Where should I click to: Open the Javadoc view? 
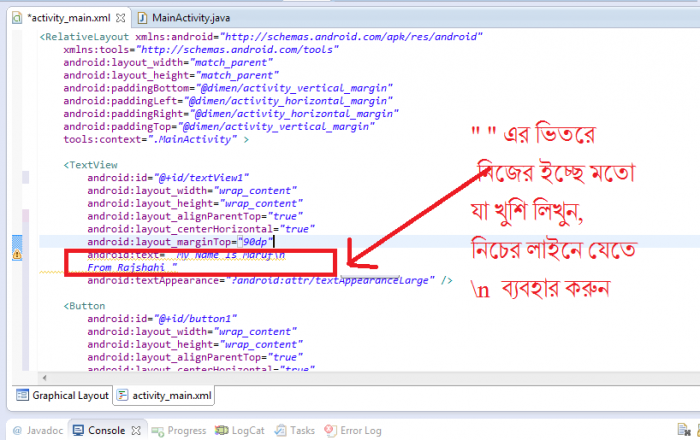pos(38,431)
